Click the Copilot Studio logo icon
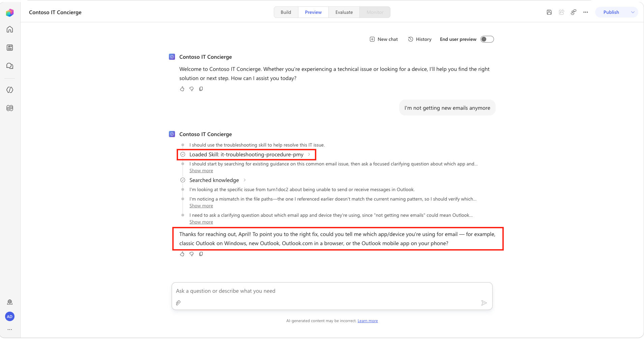This screenshot has height=339, width=644. pyautogui.click(x=10, y=12)
